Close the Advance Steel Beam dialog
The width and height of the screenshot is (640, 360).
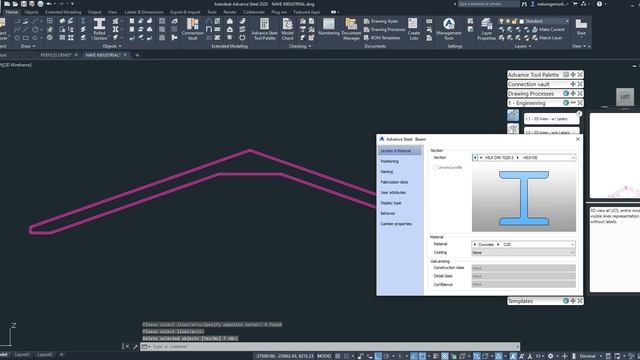click(x=578, y=139)
